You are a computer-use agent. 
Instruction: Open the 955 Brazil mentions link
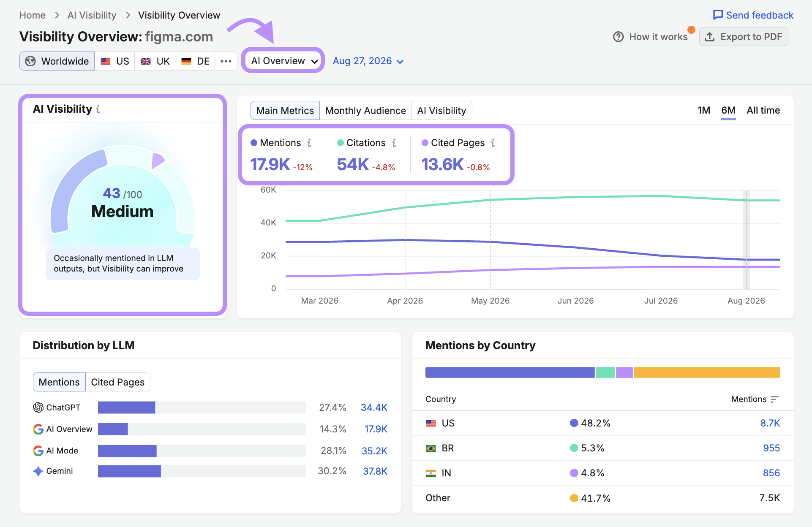pyautogui.click(x=771, y=448)
